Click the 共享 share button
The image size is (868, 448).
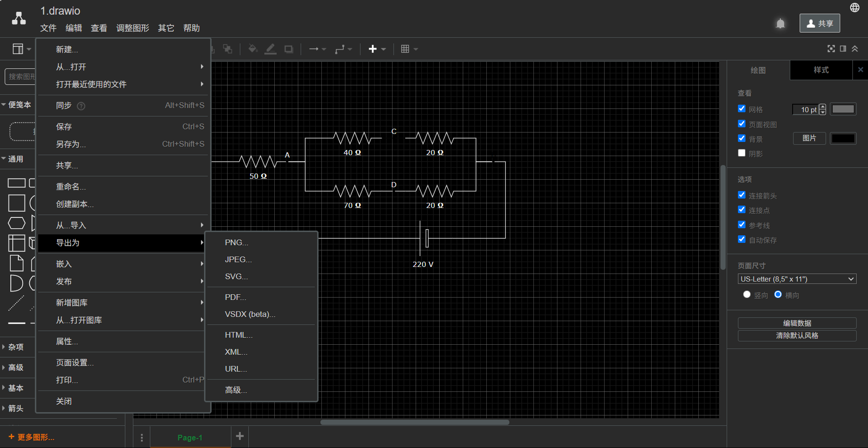[820, 23]
